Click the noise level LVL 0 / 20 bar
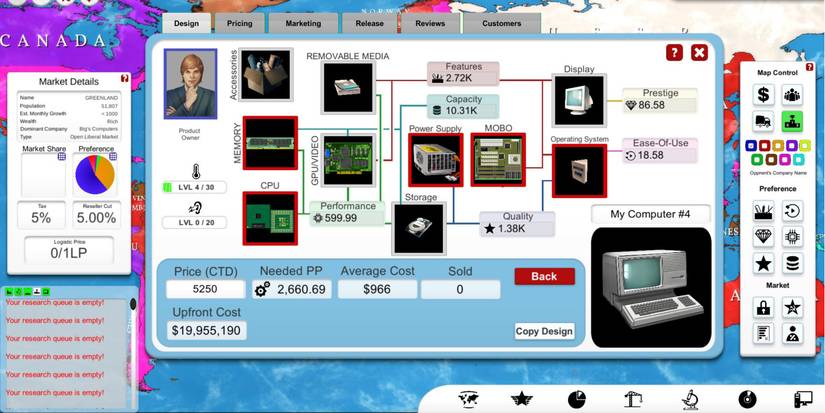The image size is (825, 413). pos(194,223)
